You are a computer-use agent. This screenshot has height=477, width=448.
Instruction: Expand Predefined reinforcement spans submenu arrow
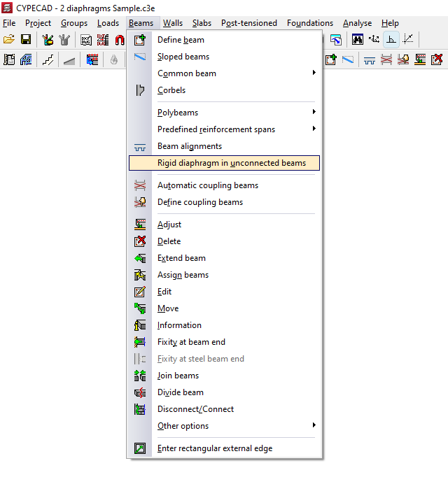pyautogui.click(x=314, y=129)
